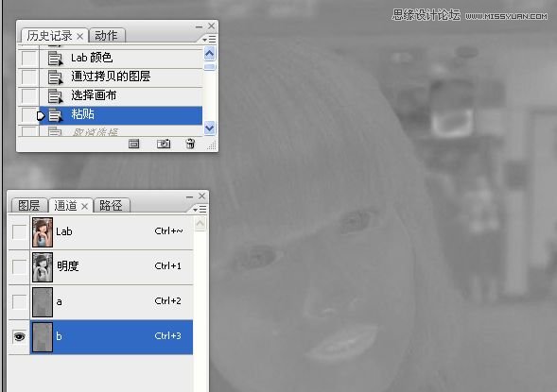The height and width of the screenshot is (392, 557).
Task: Set history brush source for 选择画布
Action: pyautogui.click(x=28, y=95)
